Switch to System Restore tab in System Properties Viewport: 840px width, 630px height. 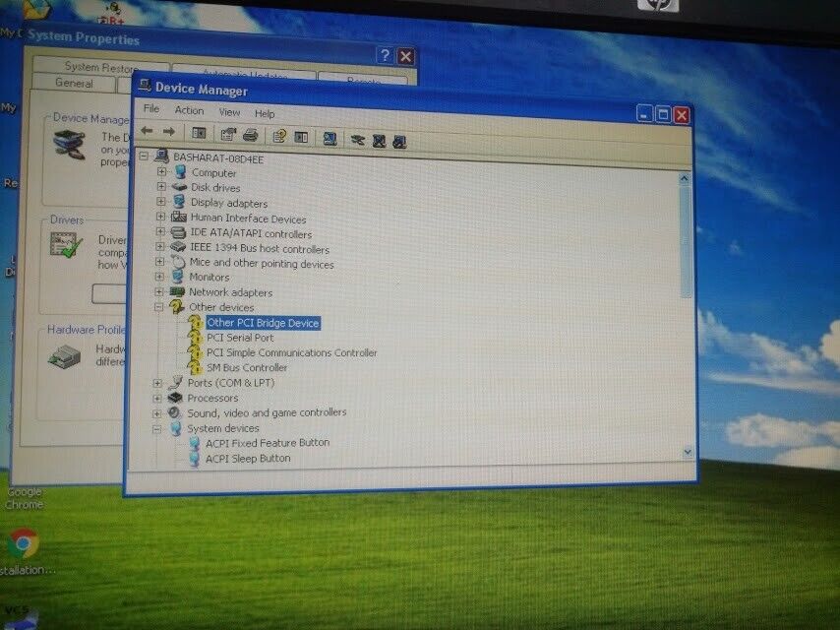pyautogui.click(x=100, y=67)
